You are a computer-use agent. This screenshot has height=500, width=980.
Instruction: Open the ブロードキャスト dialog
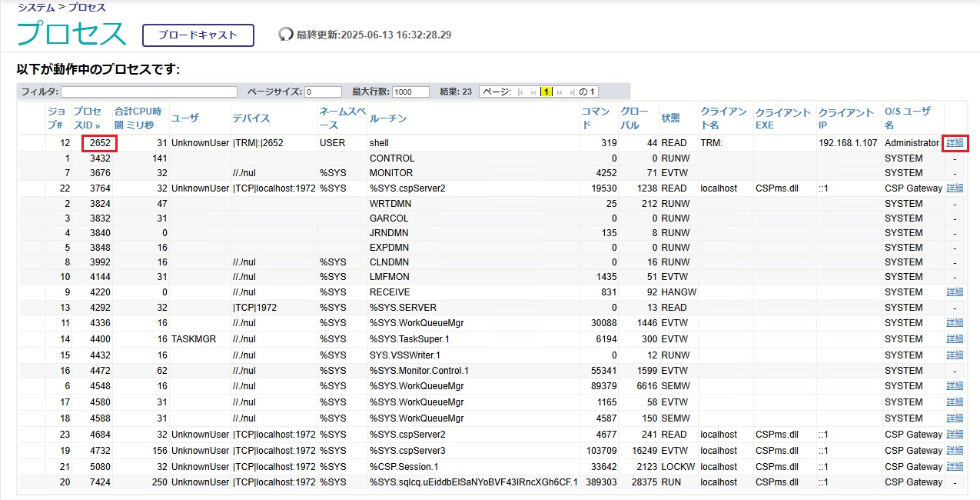tap(197, 35)
